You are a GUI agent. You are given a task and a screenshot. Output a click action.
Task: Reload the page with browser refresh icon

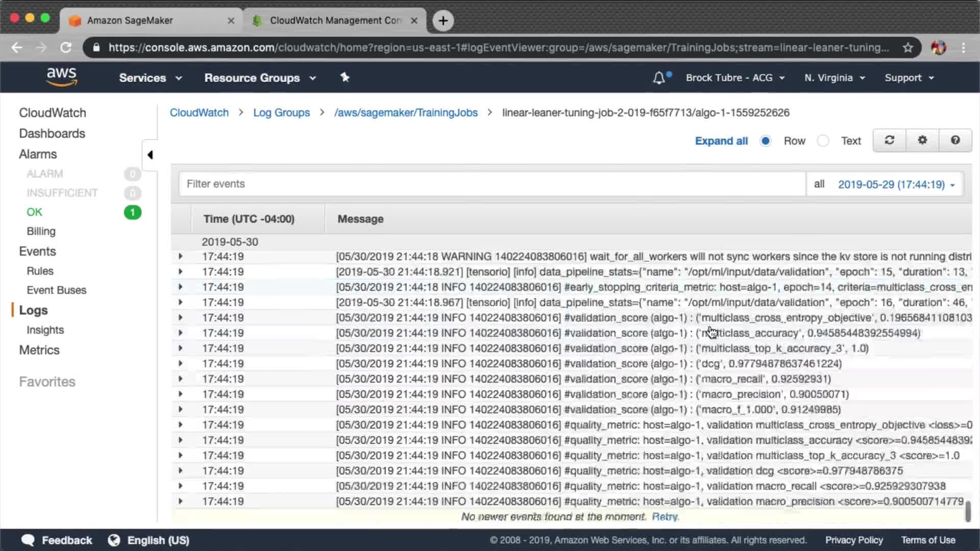click(x=66, y=47)
